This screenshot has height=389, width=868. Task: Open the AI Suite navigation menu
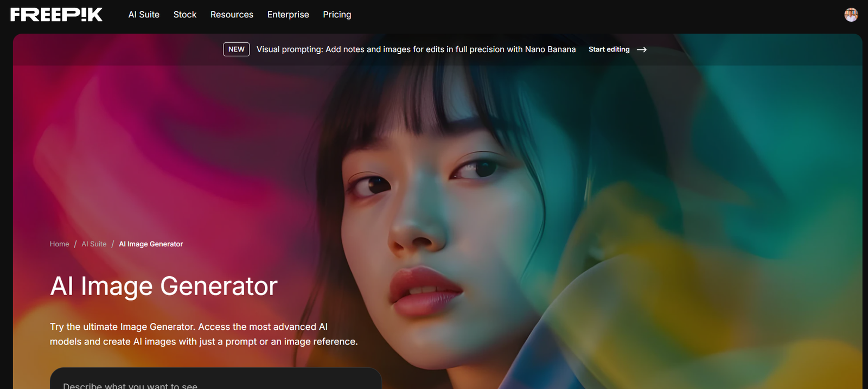[x=144, y=15]
